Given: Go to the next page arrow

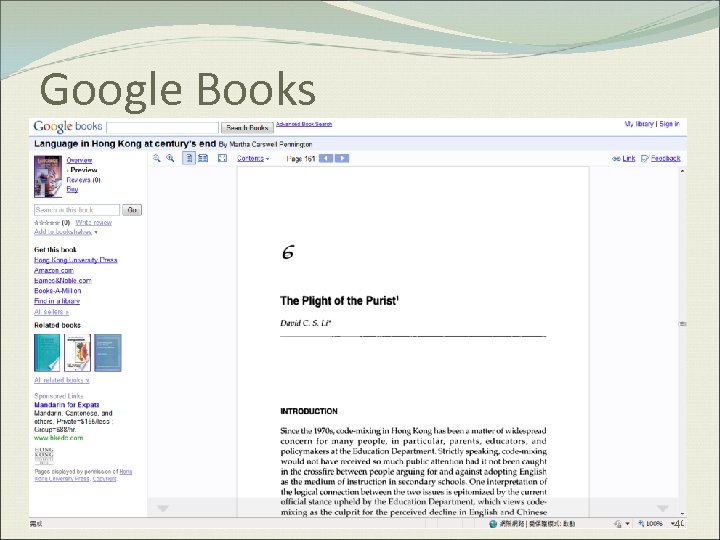Looking at the screenshot, I should click(x=342, y=158).
